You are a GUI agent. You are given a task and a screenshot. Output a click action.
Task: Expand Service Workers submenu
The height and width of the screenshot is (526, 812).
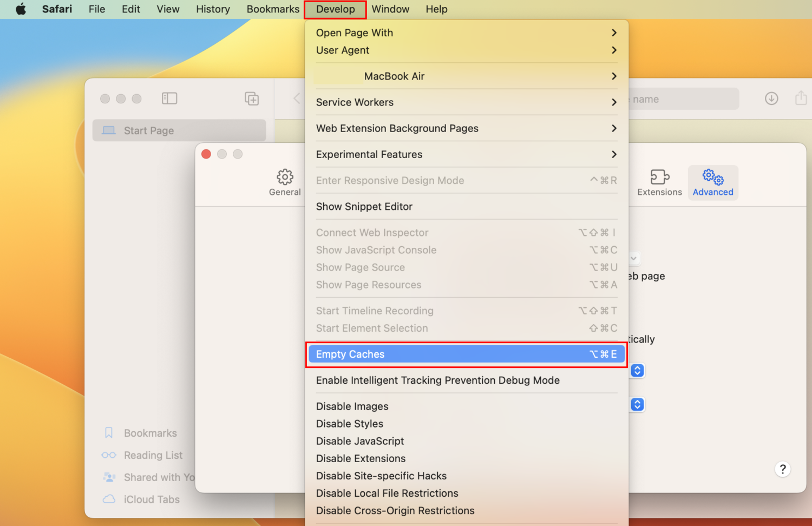click(x=466, y=102)
